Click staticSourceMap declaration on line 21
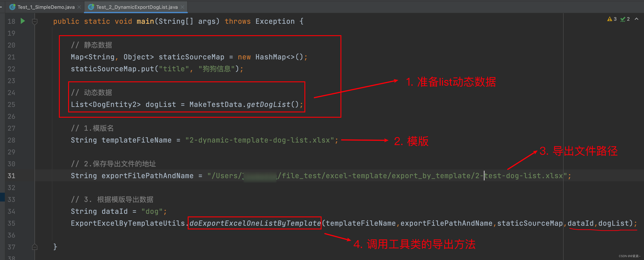The height and width of the screenshot is (260, 644). click(x=191, y=57)
